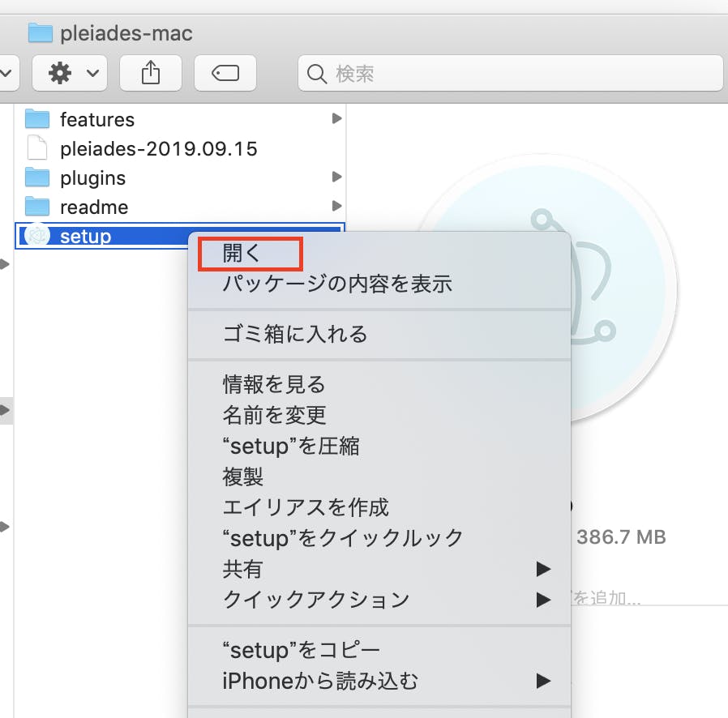Click the magnifying glass in the search field

point(316,74)
